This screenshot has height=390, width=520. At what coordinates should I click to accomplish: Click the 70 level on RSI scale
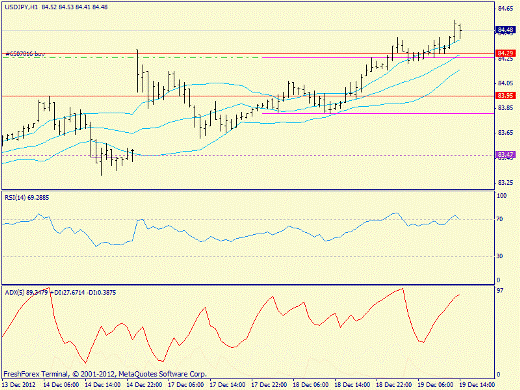point(500,219)
